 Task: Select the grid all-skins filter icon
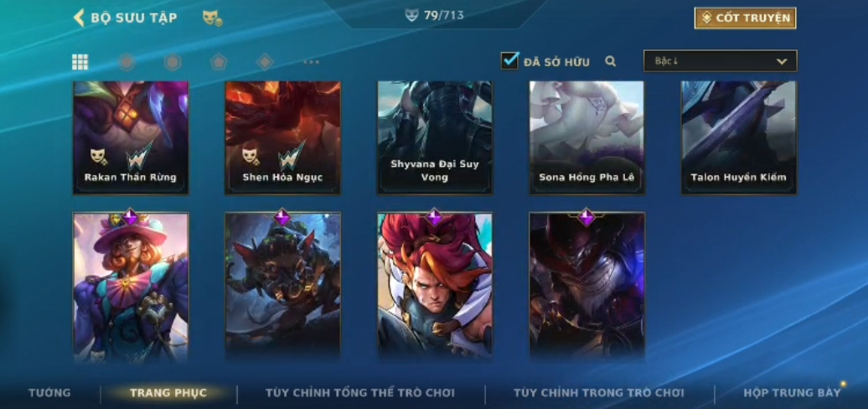coord(80,62)
